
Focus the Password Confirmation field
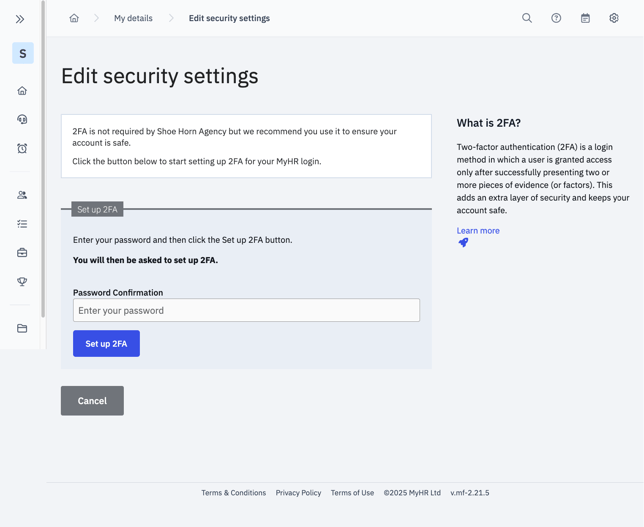pyautogui.click(x=246, y=311)
